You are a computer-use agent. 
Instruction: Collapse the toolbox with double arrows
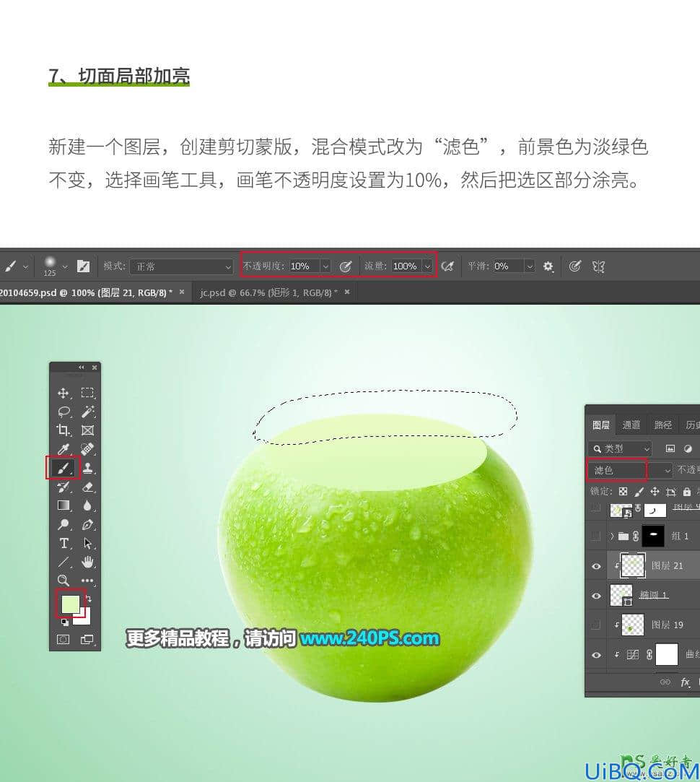(82, 367)
